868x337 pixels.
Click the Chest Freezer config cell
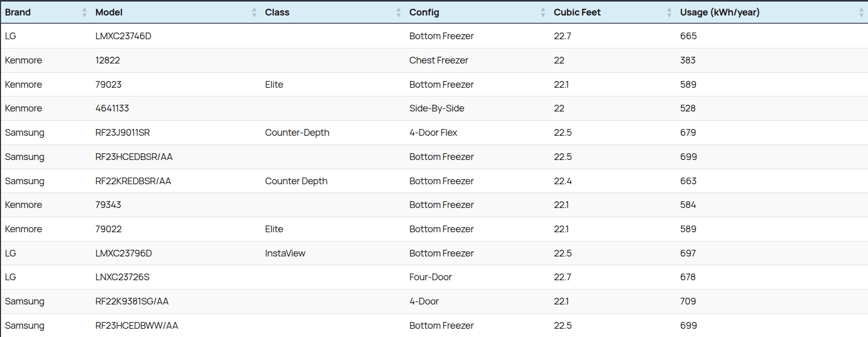point(438,60)
